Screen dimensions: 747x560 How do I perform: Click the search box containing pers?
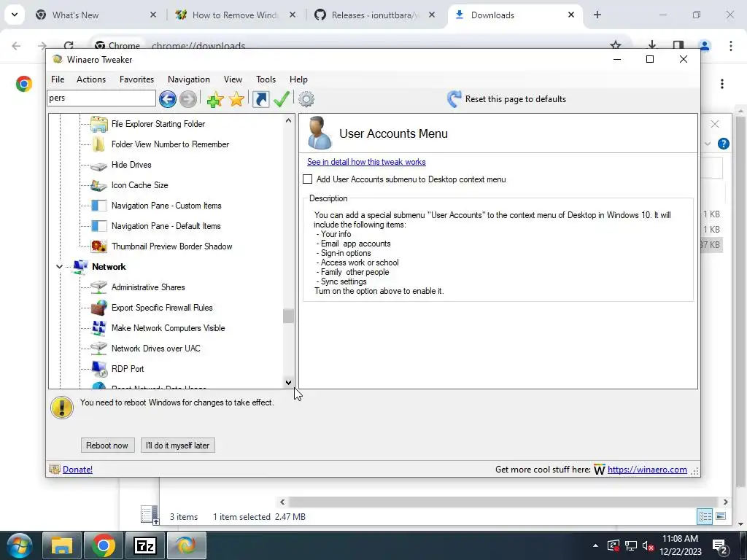[x=101, y=98]
